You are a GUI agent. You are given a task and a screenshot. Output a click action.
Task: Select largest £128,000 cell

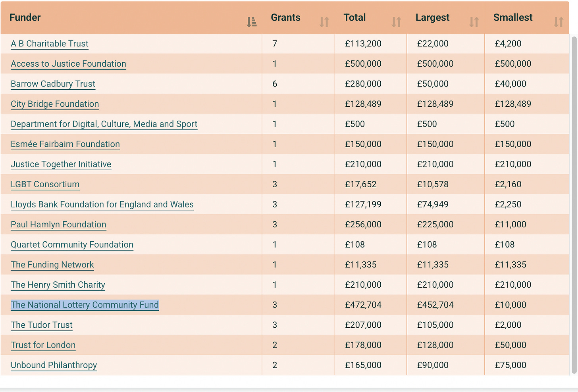tap(435, 345)
